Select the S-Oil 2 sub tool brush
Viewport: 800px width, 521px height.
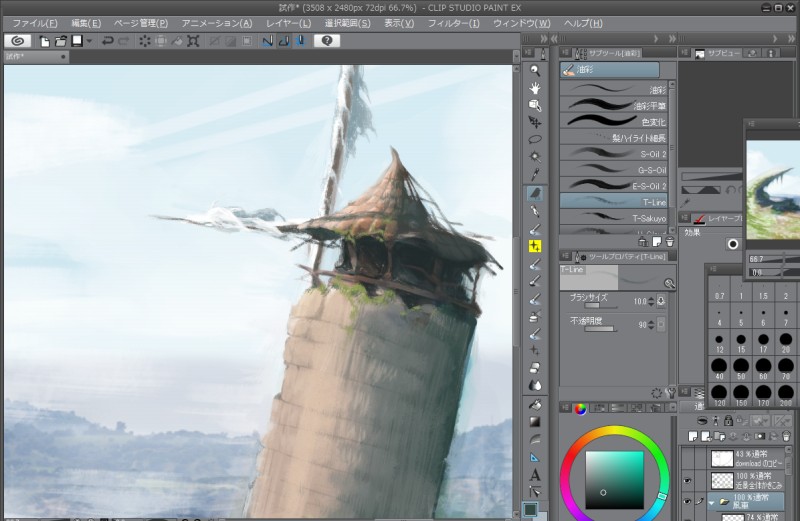(x=614, y=153)
